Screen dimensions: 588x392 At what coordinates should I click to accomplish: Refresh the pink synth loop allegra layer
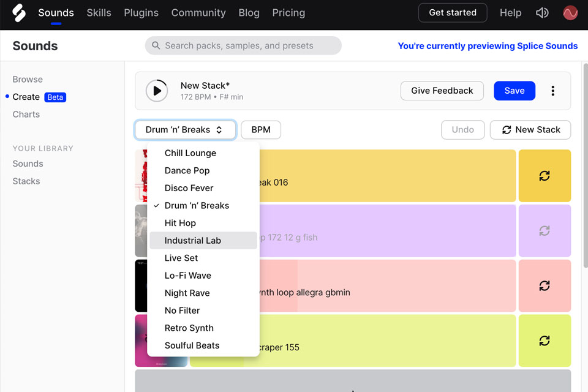point(545,286)
